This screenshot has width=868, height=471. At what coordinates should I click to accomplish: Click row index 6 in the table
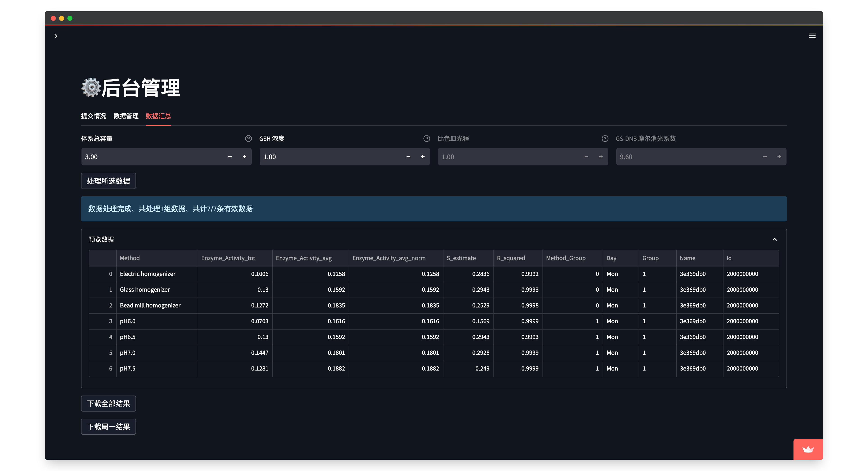(103, 369)
